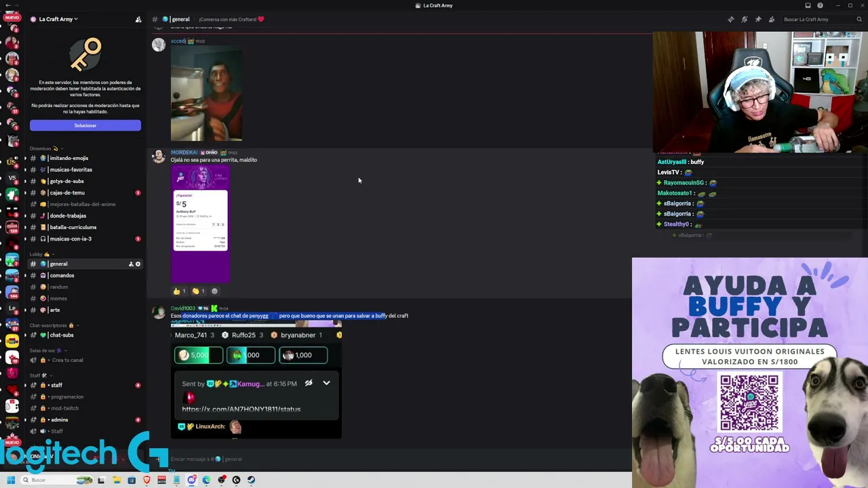Open the general channel settings gear

tap(138, 264)
